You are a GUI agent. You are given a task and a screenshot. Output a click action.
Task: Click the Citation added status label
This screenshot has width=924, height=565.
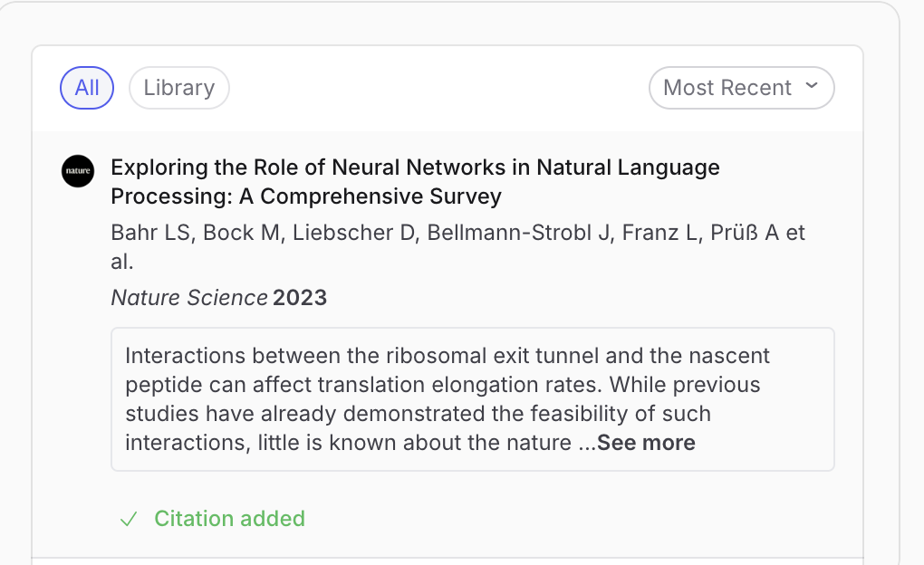point(229,519)
